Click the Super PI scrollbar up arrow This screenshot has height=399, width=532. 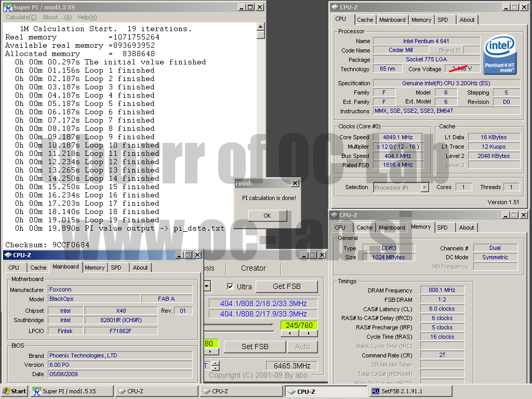click(x=260, y=26)
